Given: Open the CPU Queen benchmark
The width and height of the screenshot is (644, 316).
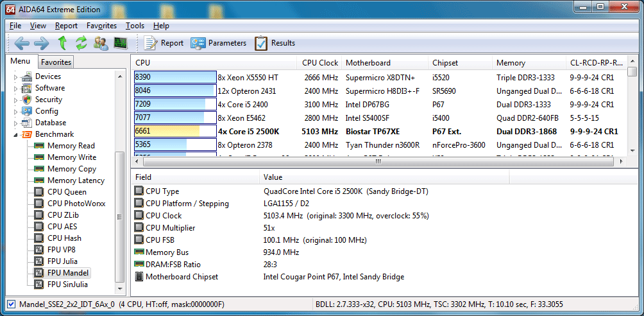Looking at the screenshot, I should point(67,192).
